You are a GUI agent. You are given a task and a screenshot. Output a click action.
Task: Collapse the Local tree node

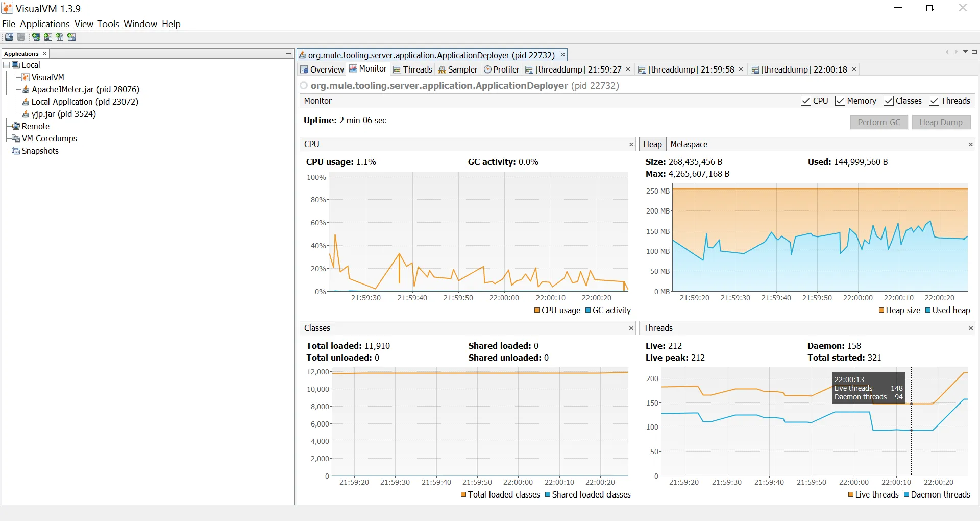[x=7, y=65]
